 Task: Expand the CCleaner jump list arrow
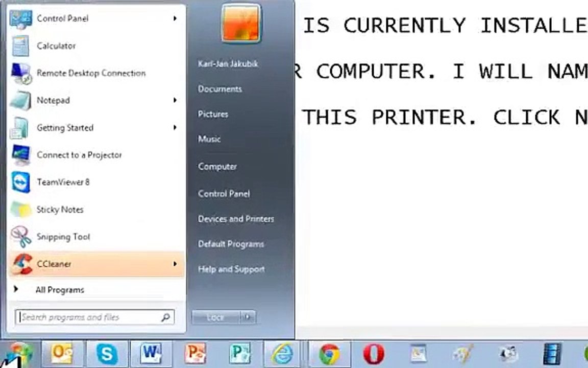tap(175, 264)
